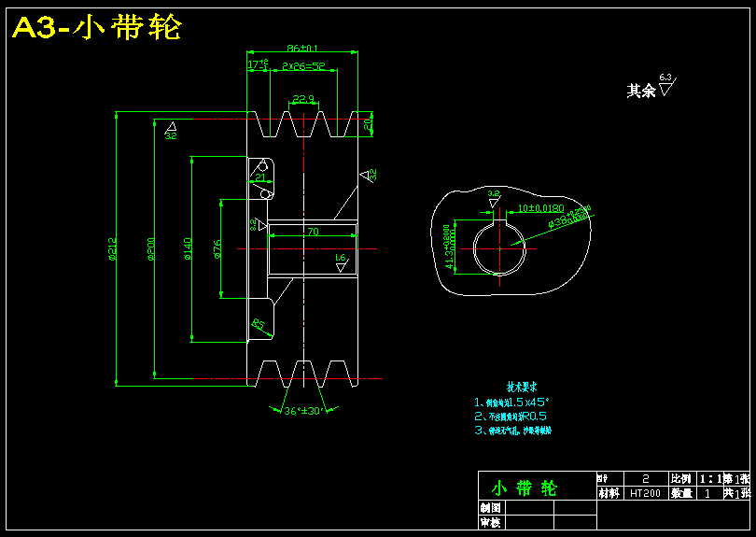Image resolution: width=756 pixels, height=537 pixels.
Task: Select the 共1张 total sheets cell
Action: click(x=736, y=493)
